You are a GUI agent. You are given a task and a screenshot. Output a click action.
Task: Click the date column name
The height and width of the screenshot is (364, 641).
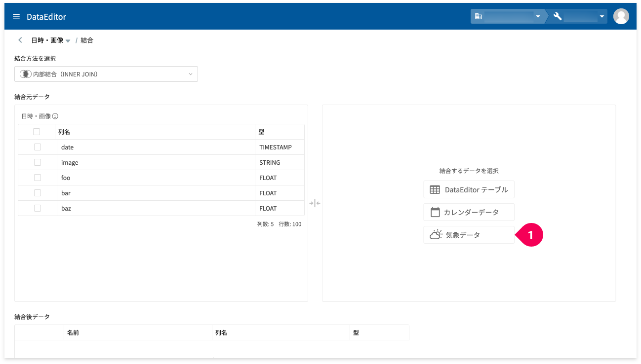click(67, 147)
